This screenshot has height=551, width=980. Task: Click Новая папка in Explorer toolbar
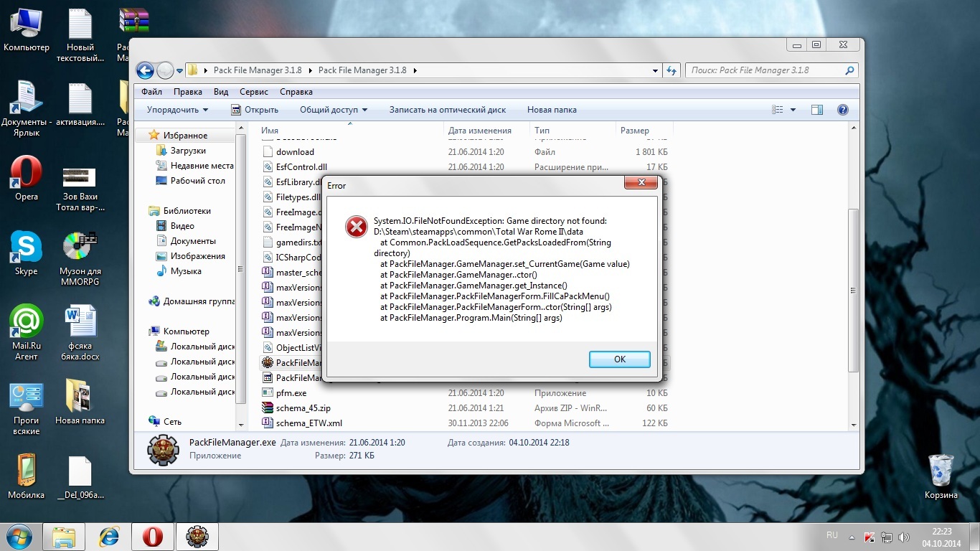click(x=552, y=110)
